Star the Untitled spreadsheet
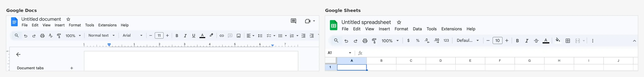This screenshot has width=644, height=77. 399,22
